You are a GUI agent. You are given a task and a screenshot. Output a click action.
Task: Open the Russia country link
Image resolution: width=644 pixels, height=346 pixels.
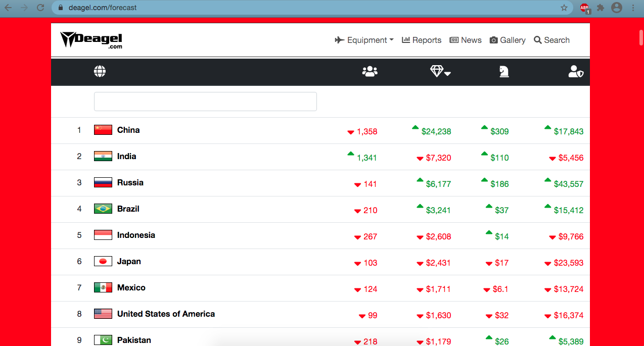[130, 182]
